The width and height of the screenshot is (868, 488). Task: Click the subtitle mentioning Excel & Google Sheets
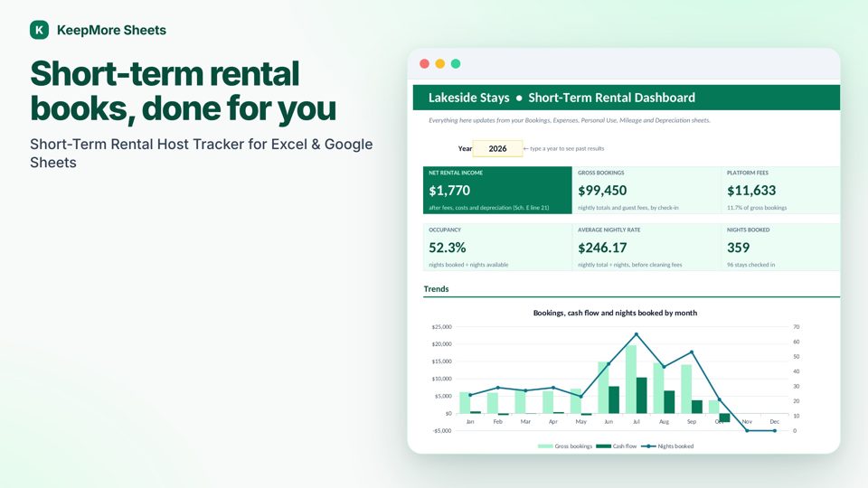tap(201, 154)
